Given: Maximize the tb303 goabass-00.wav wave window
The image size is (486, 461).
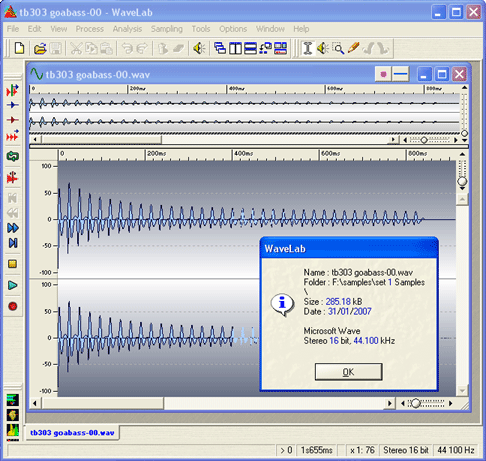Looking at the screenshot, I should 442,74.
